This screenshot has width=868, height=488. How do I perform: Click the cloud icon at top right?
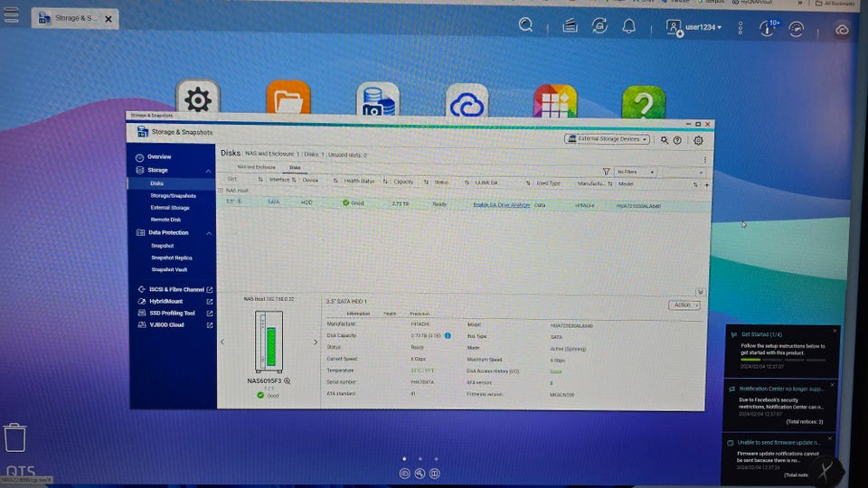click(x=842, y=30)
